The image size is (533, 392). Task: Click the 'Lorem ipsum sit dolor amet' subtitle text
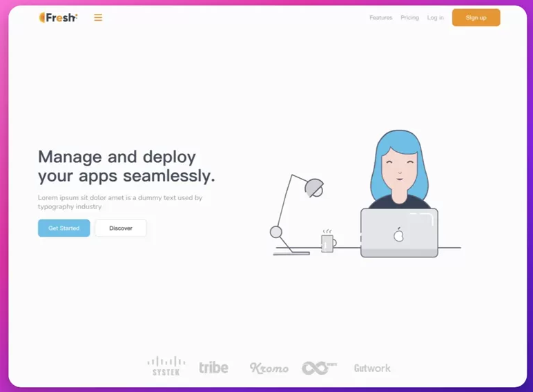click(120, 202)
